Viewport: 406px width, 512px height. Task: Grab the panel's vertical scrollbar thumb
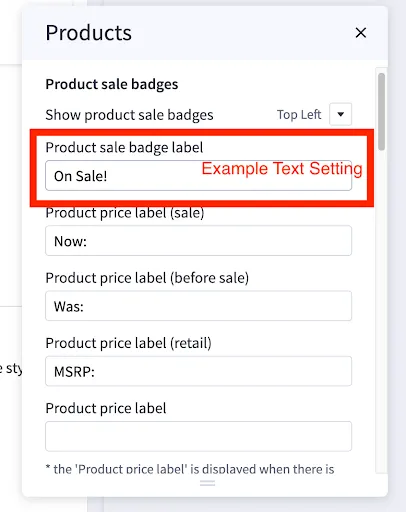click(381, 112)
